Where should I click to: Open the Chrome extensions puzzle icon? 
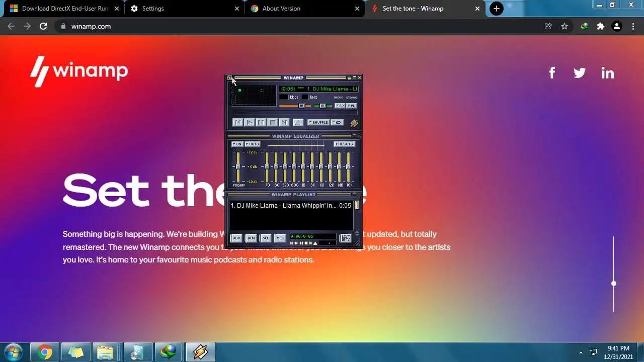pyautogui.click(x=600, y=26)
